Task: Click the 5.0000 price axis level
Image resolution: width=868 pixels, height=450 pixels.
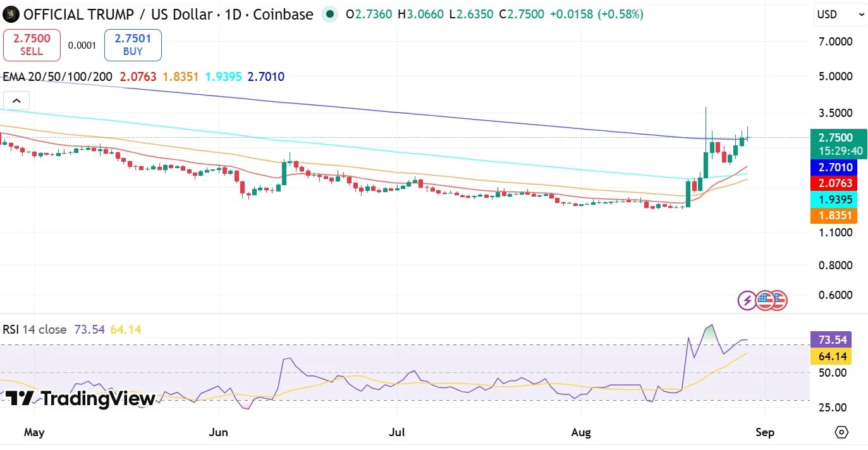Action: tap(836, 76)
